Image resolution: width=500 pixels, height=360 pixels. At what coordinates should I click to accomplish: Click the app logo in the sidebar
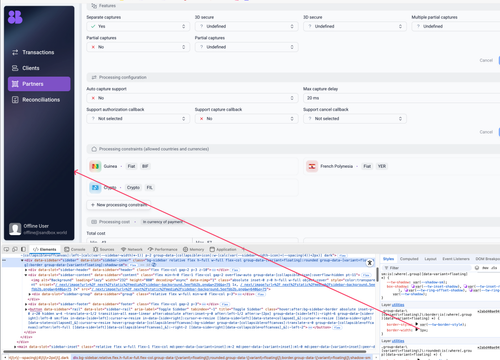pos(15,17)
